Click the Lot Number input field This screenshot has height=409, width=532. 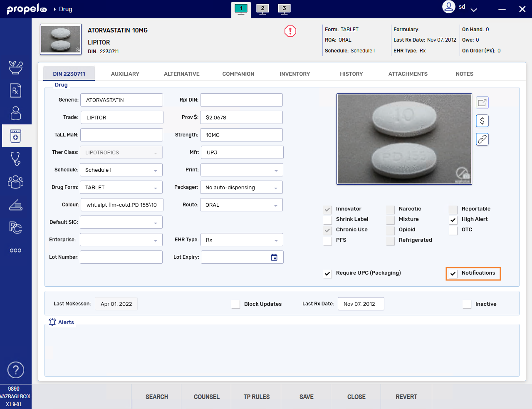tap(121, 257)
